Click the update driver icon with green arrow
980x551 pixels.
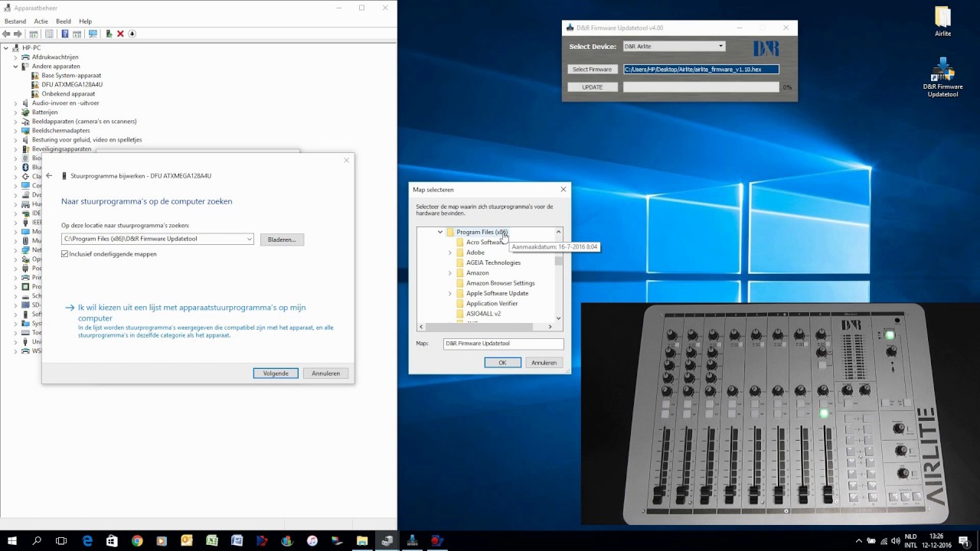[109, 34]
